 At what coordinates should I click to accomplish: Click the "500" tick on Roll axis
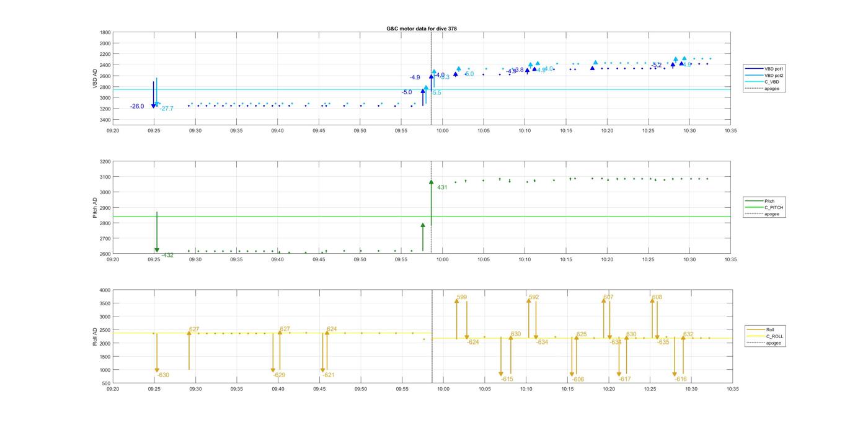[x=107, y=383]
